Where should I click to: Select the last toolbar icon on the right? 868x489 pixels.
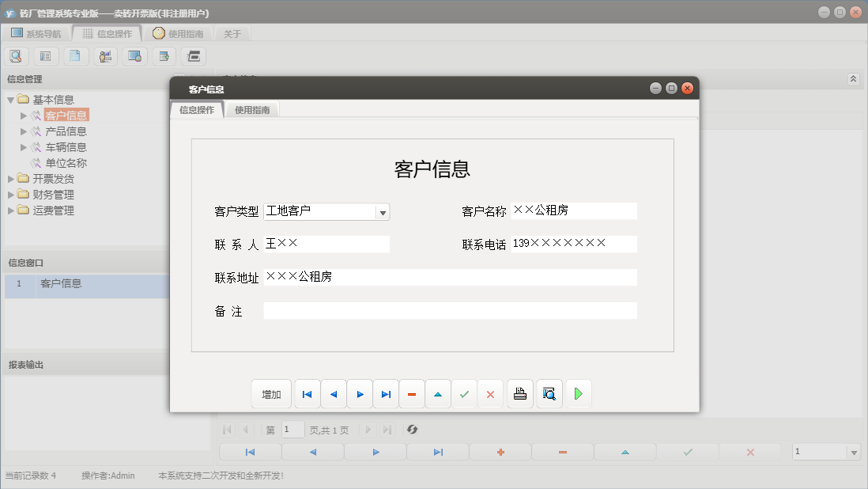coord(192,56)
